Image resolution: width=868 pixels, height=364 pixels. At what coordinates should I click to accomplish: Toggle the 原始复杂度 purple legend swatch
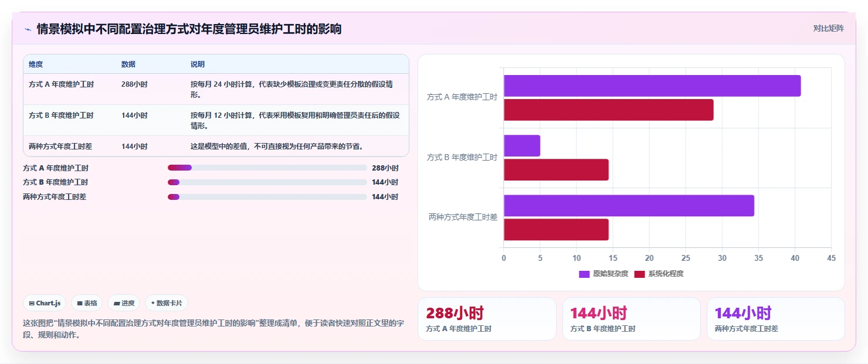584,274
